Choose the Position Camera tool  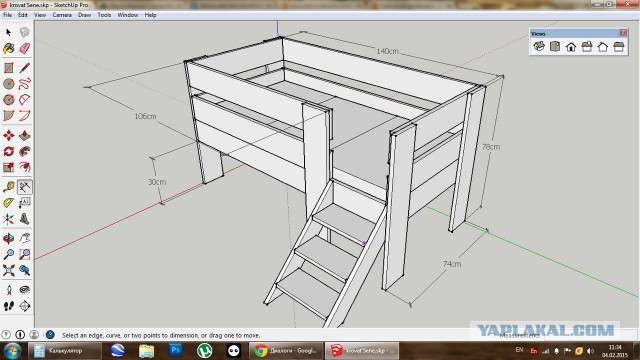(x=9, y=290)
